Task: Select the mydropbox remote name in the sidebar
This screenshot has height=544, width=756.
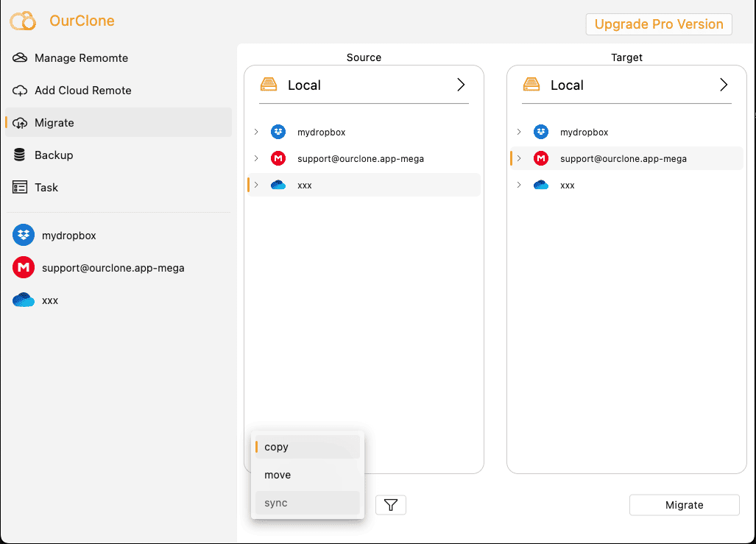Action: coord(69,236)
